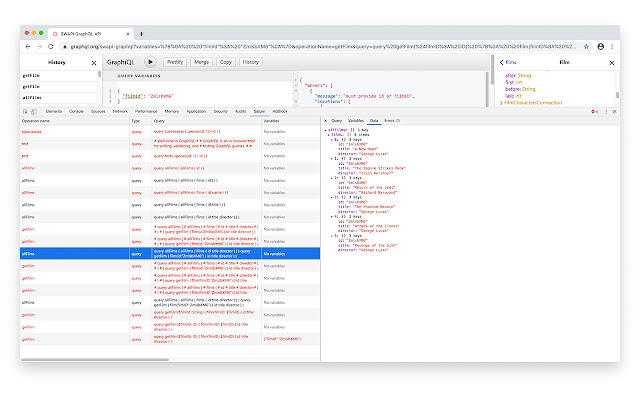The image size is (640, 400).
Task: Open the DevTools more options menu
Action: [606, 111]
